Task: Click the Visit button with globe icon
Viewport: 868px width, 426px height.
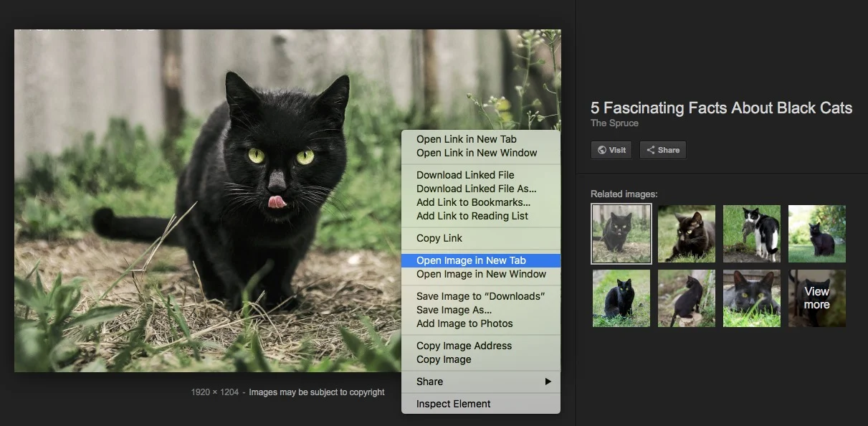Action: click(611, 150)
